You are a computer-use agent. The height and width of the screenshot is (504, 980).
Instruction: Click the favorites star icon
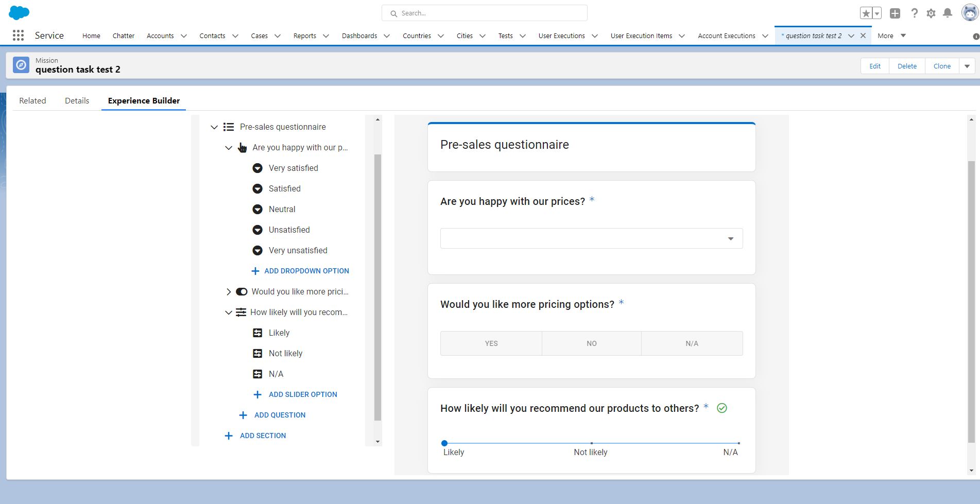[866, 13]
